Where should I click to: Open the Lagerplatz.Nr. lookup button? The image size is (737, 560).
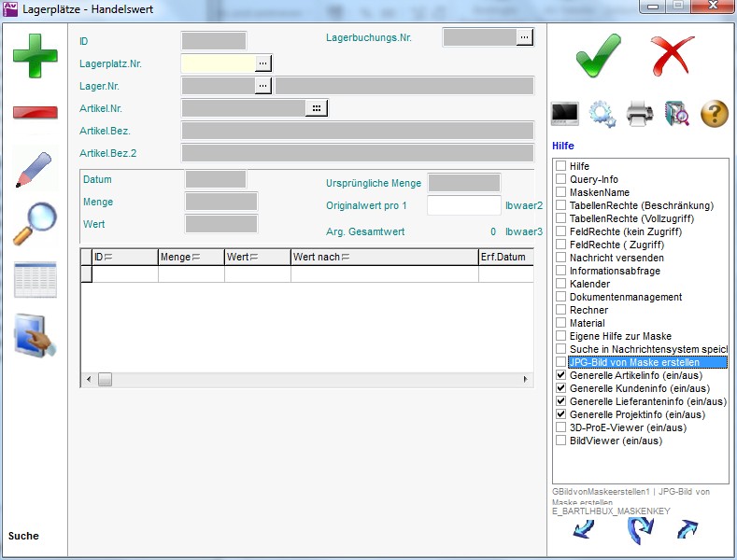click(x=263, y=63)
